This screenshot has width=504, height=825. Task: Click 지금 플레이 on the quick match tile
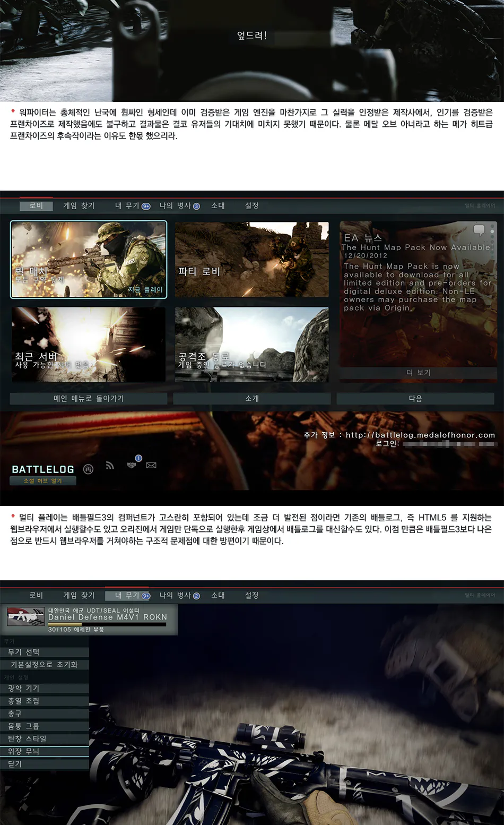[x=145, y=290]
